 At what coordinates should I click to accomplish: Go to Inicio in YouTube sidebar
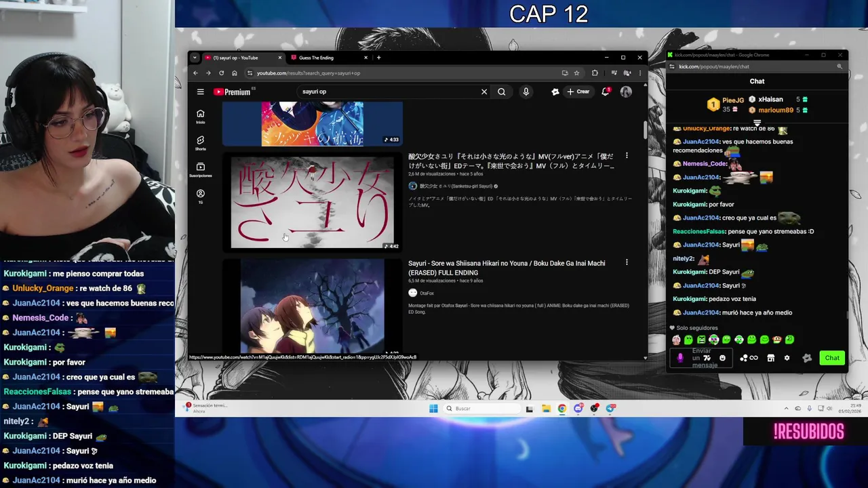point(200,117)
